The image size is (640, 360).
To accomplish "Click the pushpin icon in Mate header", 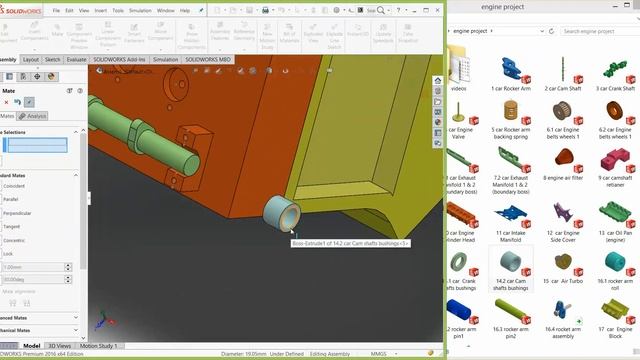I will [70, 91].
